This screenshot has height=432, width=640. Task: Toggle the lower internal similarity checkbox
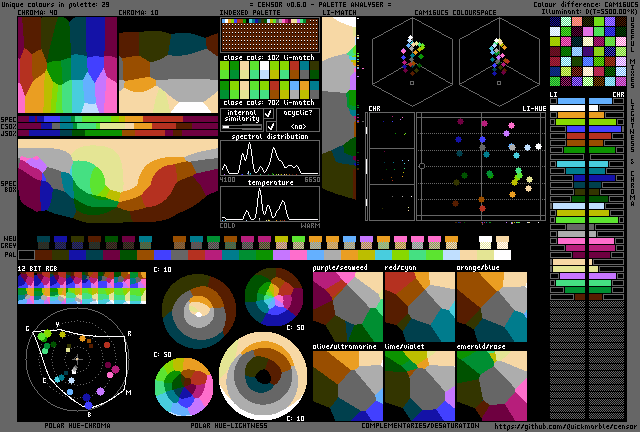269,127
